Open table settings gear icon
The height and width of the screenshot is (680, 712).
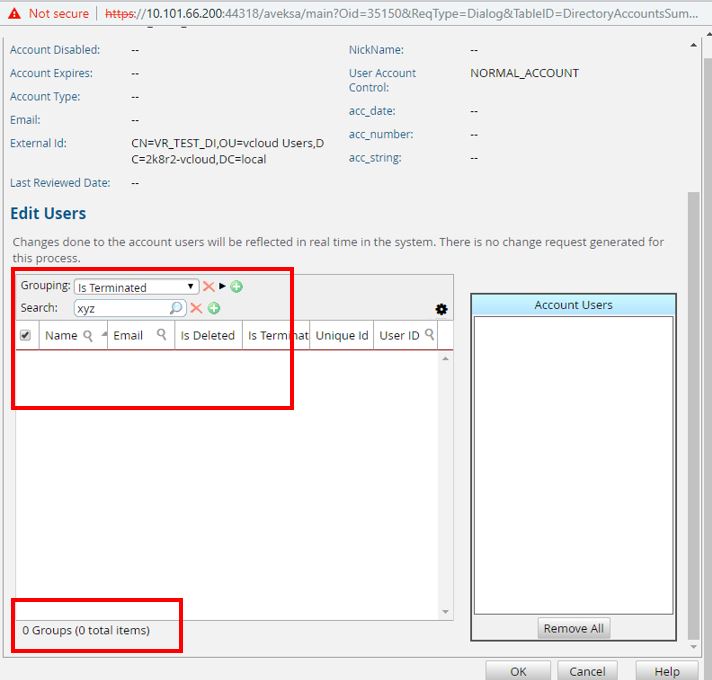click(441, 310)
